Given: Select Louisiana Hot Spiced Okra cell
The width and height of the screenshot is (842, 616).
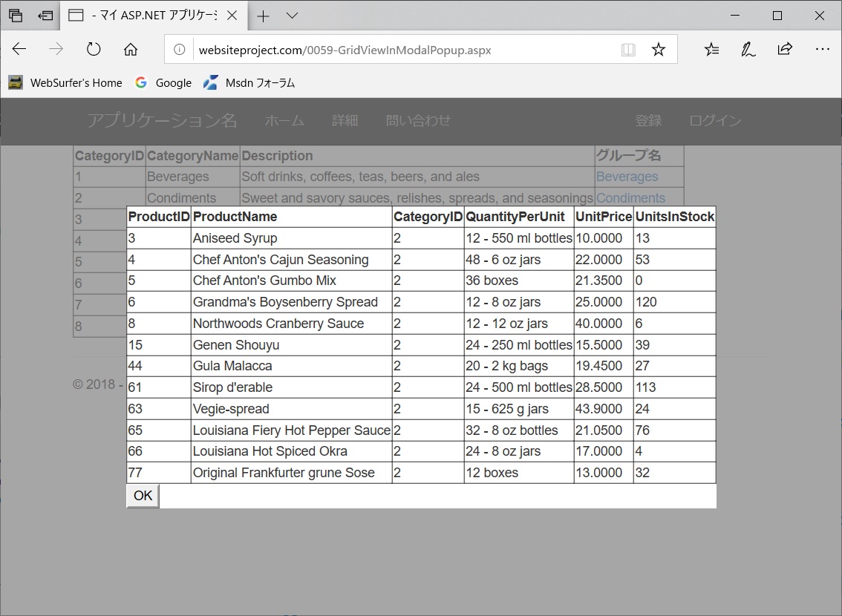Looking at the screenshot, I should (292, 451).
